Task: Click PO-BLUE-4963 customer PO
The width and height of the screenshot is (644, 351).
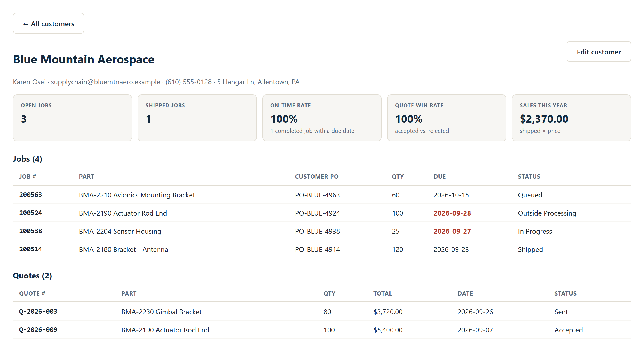Action: [x=317, y=195]
